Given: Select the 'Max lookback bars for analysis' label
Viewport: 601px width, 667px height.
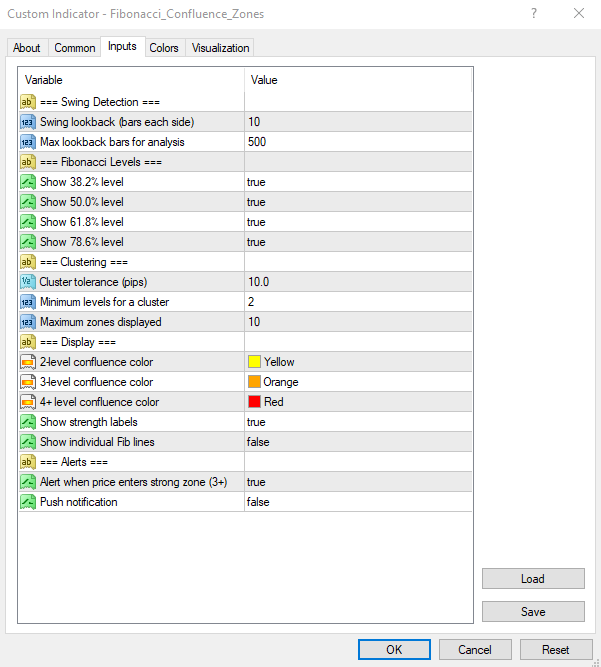Looking at the screenshot, I should pos(112,142).
